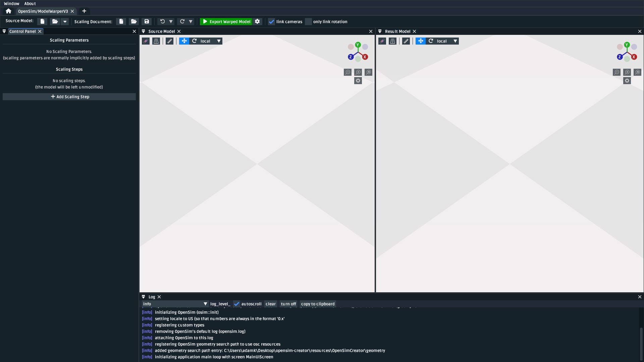The width and height of the screenshot is (644, 362).
Task: Open Result Model dock options triangle
Action: point(380,31)
